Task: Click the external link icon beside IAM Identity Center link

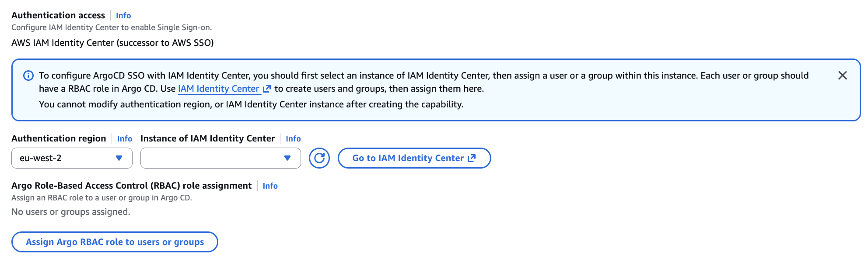Action: coord(266,88)
